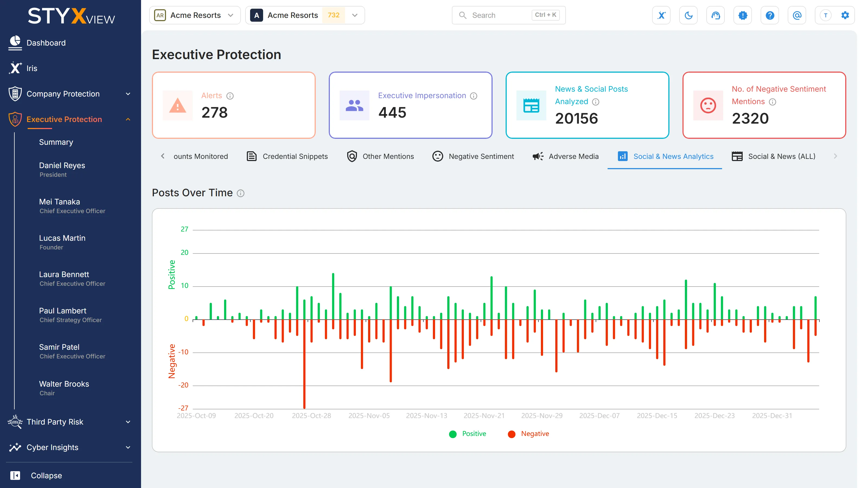Switch to the Credential Snippets tab

[287, 156]
